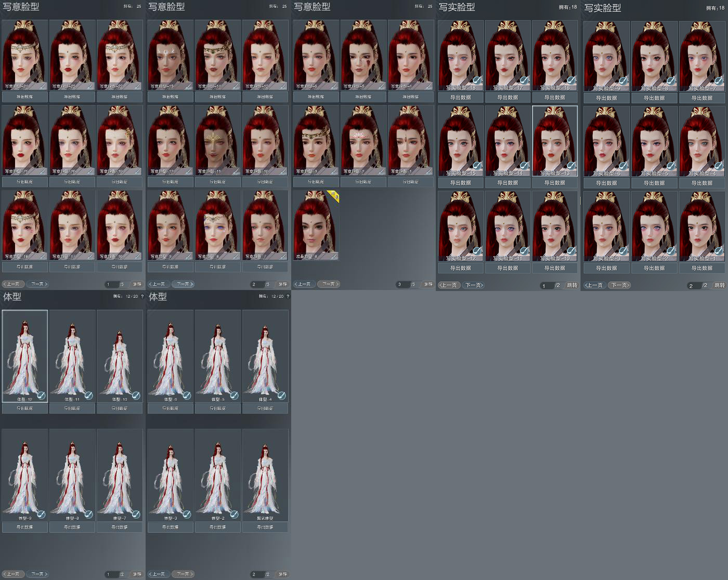Go to 下一页 in the first 写实脸型 panel
Image resolution: width=728 pixels, height=580 pixels.
474,285
